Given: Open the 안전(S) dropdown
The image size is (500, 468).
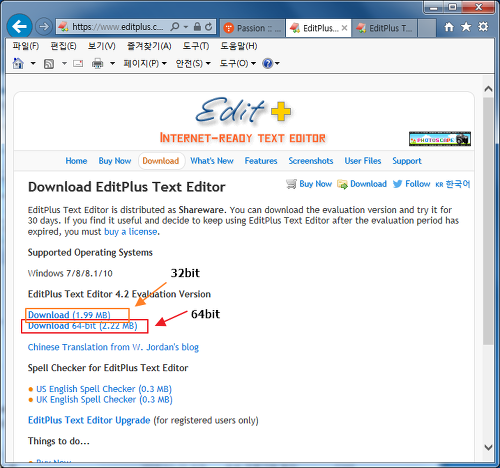Looking at the screenshot, I should (x=193, y=63).
